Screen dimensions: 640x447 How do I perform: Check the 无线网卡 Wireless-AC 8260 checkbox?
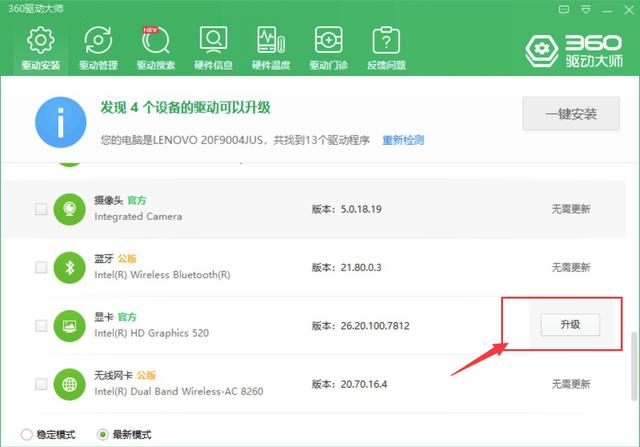point(41,384)
